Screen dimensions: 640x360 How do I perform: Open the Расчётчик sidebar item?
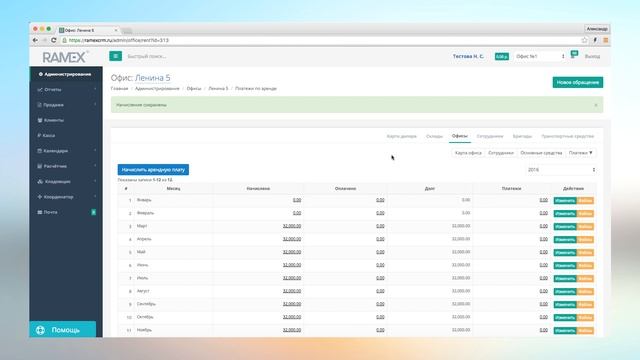66,166
